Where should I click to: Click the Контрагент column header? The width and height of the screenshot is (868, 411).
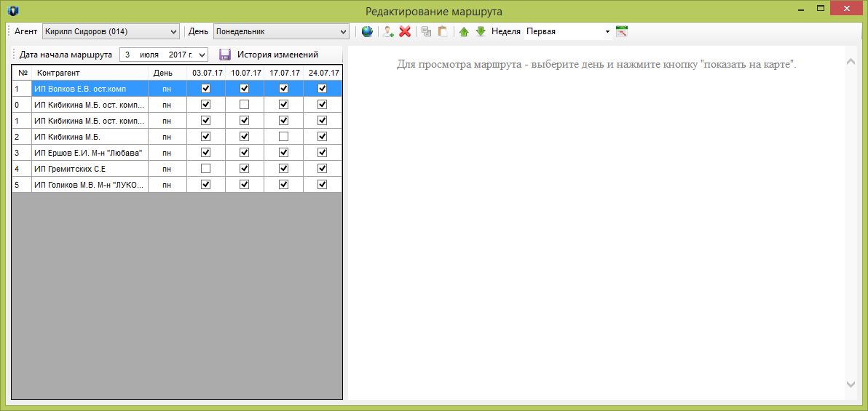[90, 73]
